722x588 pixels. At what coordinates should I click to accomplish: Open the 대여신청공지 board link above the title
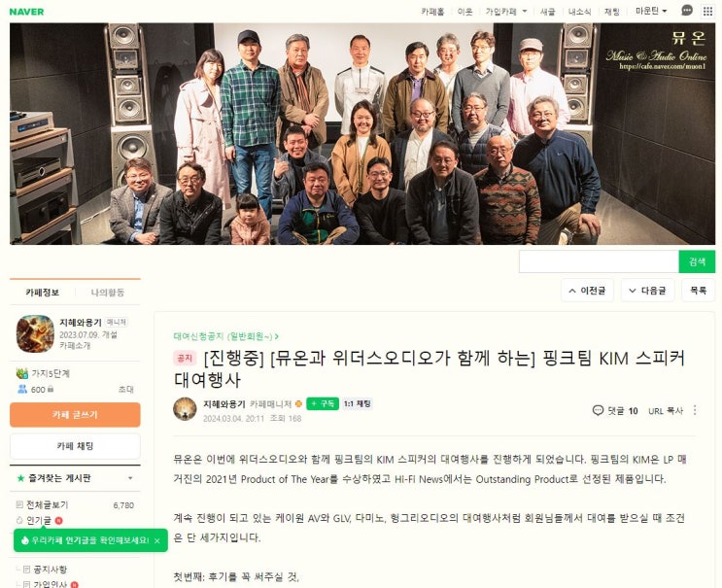[225, 336]
